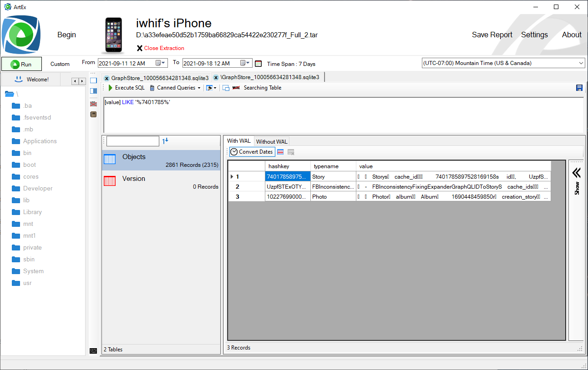
Task: Click the sort order 1↓ icon
Action: (x=165, y=141)
